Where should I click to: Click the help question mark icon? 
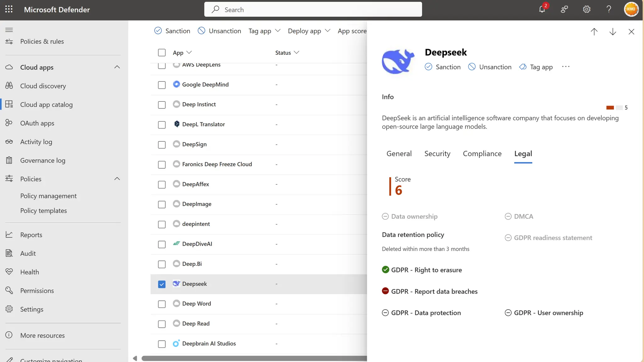[x=609, y=9]
